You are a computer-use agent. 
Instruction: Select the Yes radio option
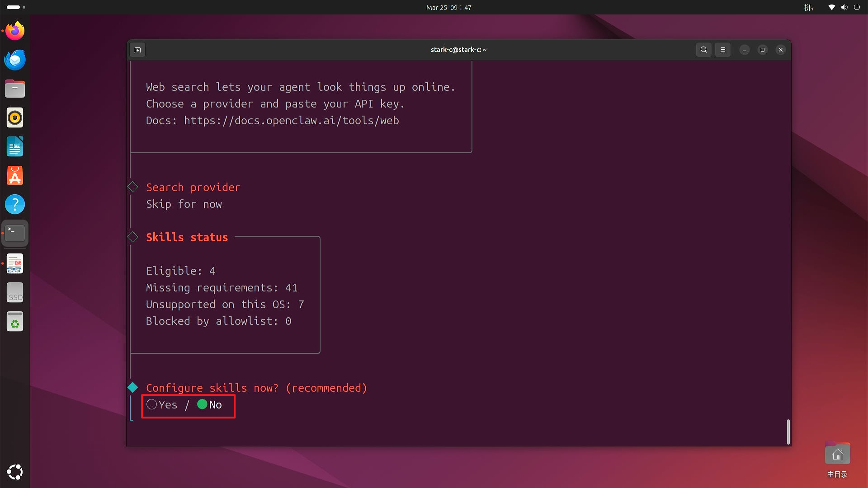pos(152,404)
